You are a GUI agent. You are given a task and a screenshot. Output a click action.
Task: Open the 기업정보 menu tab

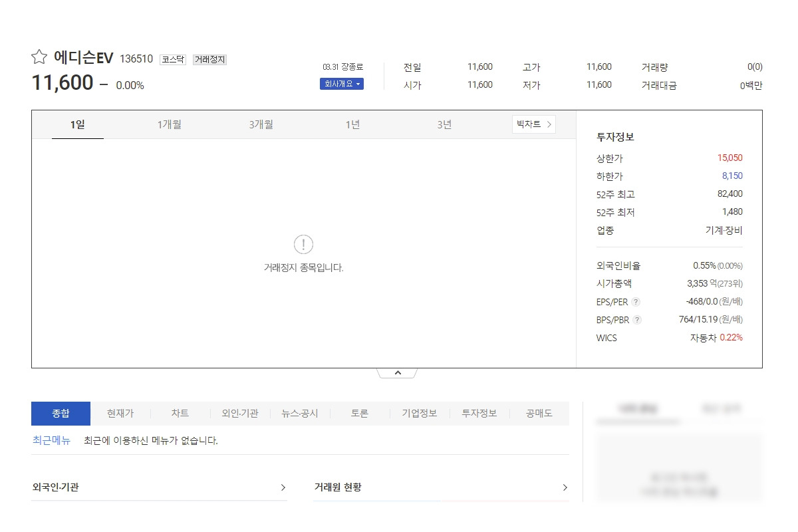(420, 413)
